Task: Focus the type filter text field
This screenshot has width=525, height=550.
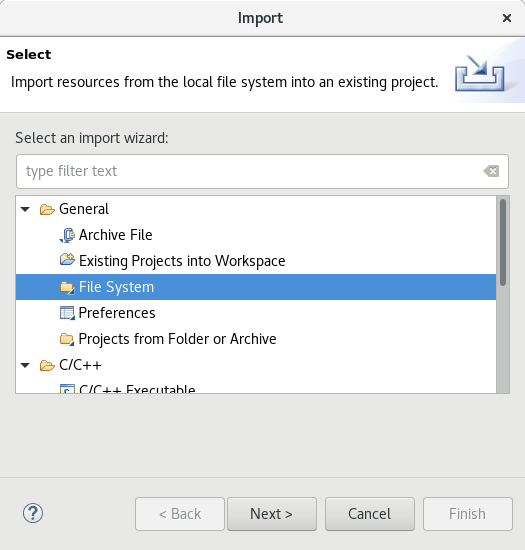Action: point(262,171)
